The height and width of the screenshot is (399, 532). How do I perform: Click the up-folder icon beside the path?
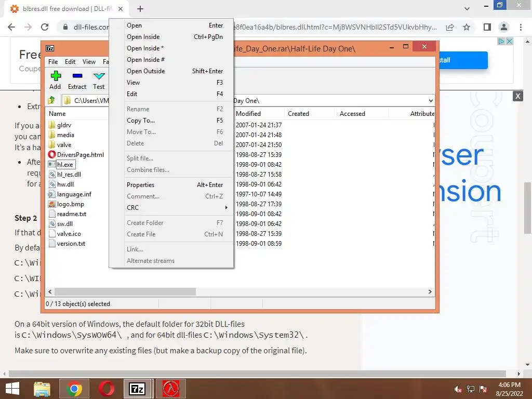(51, 100)
